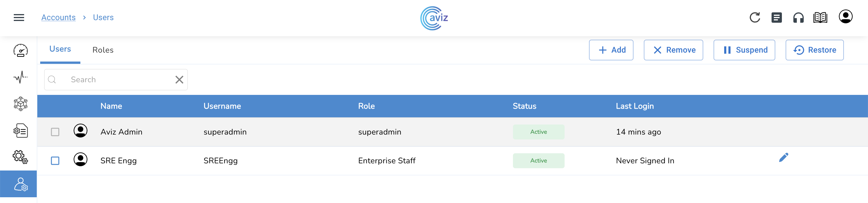Open the documentation book icon
The width and height of the screenshot is (868, 203).
[x=820, y=18]
